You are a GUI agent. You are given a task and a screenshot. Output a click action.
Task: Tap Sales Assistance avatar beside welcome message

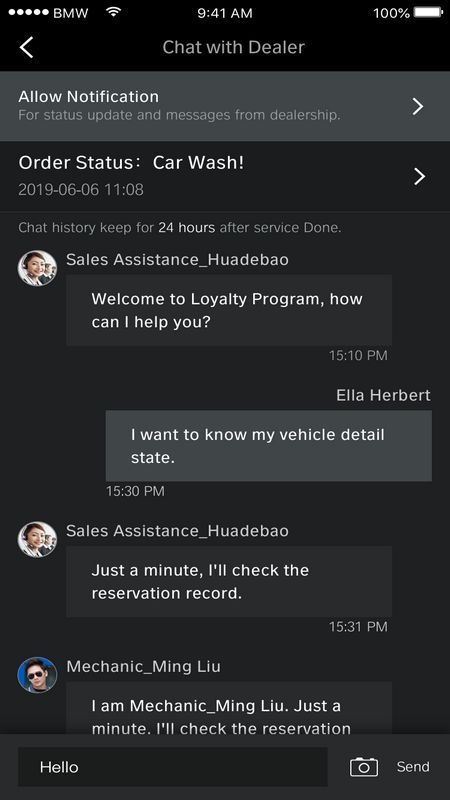tap(37, 268)
